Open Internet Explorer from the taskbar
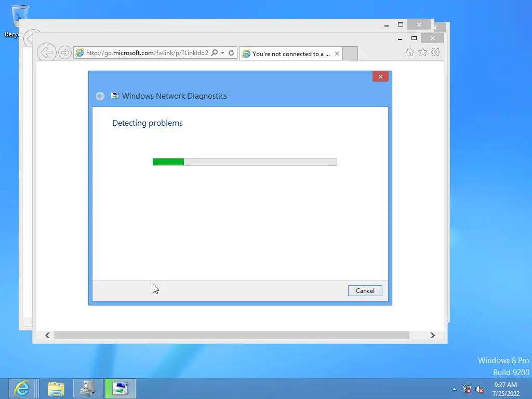 click(x=22, y=389)
